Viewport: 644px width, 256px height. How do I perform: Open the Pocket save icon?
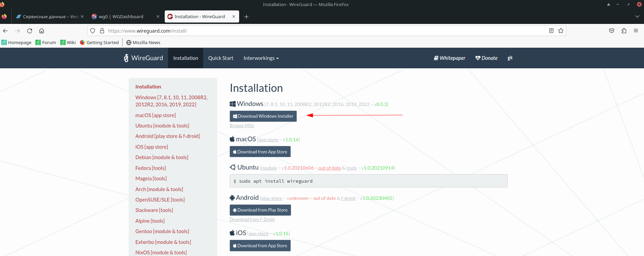coord(612,31)
